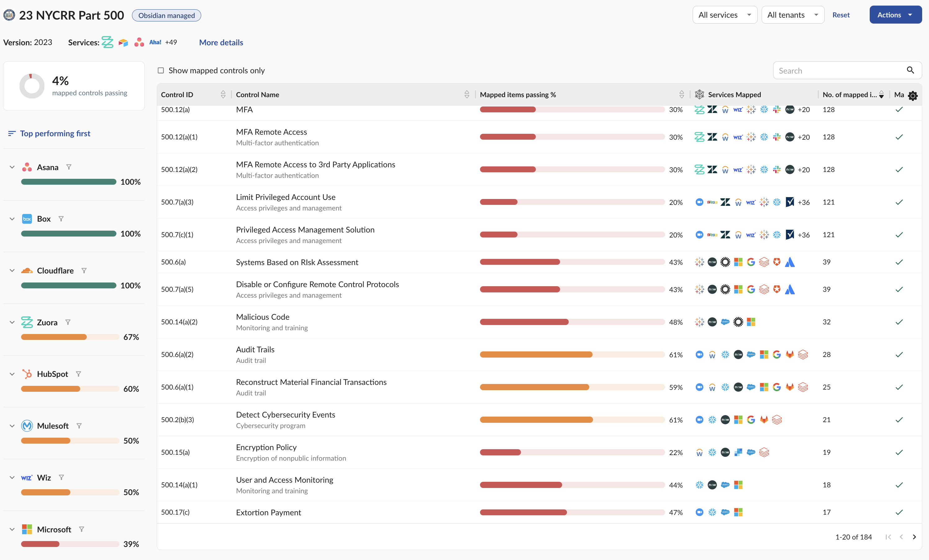Filter by Asana using funnel icon
Screen dimensions: 929x560
69,167
